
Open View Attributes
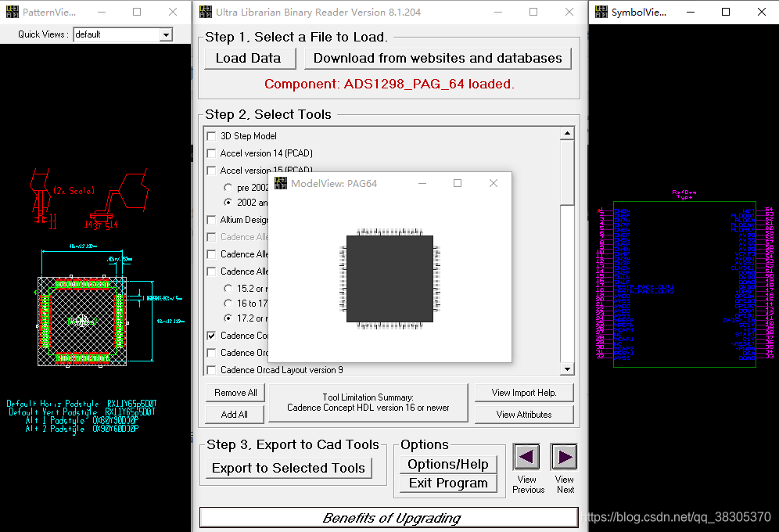(x=524, y=415)
